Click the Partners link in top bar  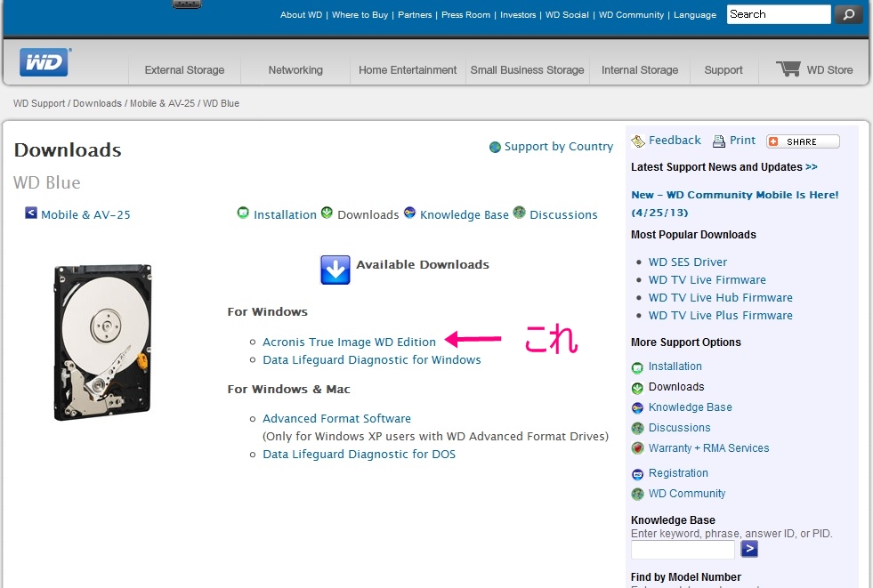click(x=415, y=15)
